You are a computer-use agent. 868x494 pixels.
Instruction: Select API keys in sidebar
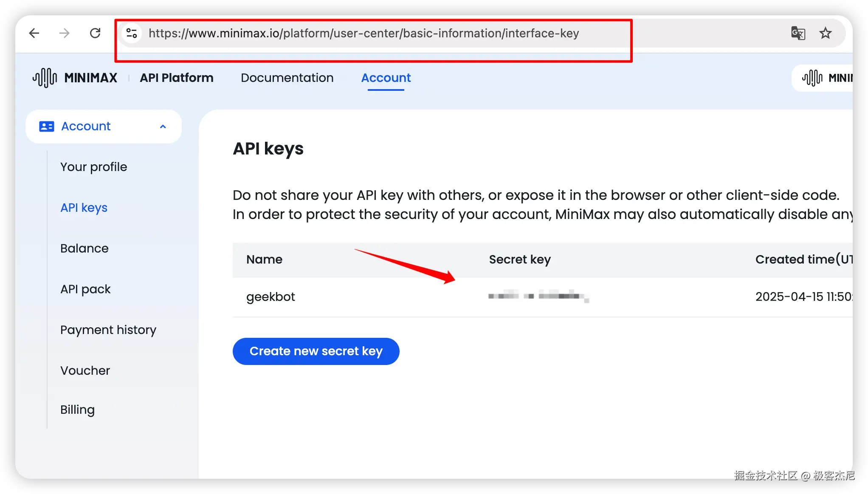[x=84, y=208]
